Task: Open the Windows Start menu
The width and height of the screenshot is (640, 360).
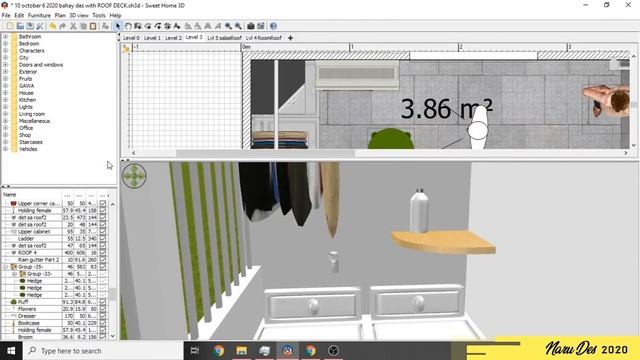Action: 11,351
